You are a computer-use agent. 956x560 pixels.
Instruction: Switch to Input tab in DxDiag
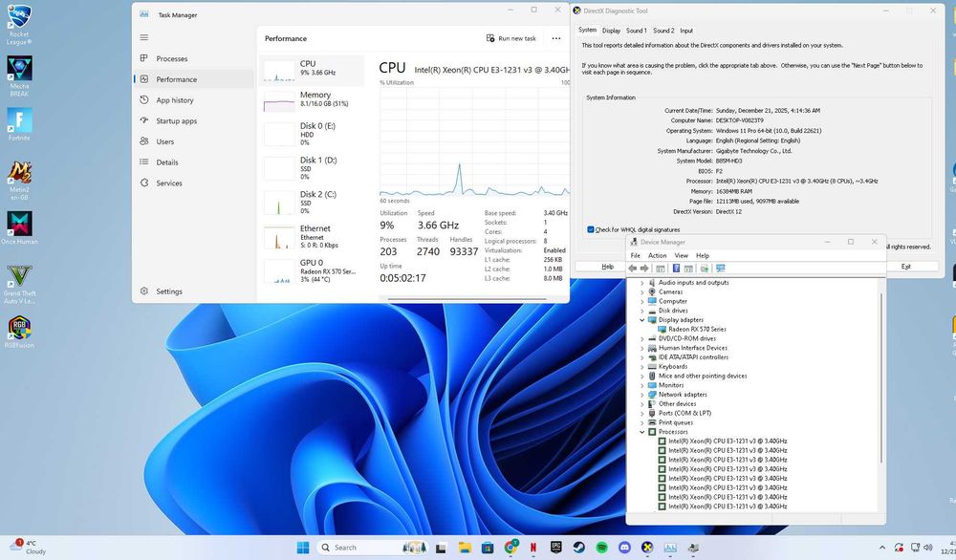tap(686, 31)
